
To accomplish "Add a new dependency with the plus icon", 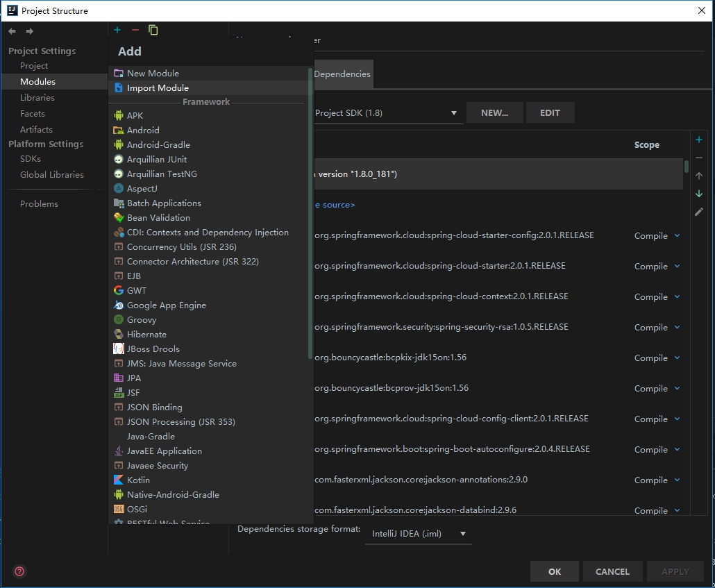I will click(x=699, y=139).
